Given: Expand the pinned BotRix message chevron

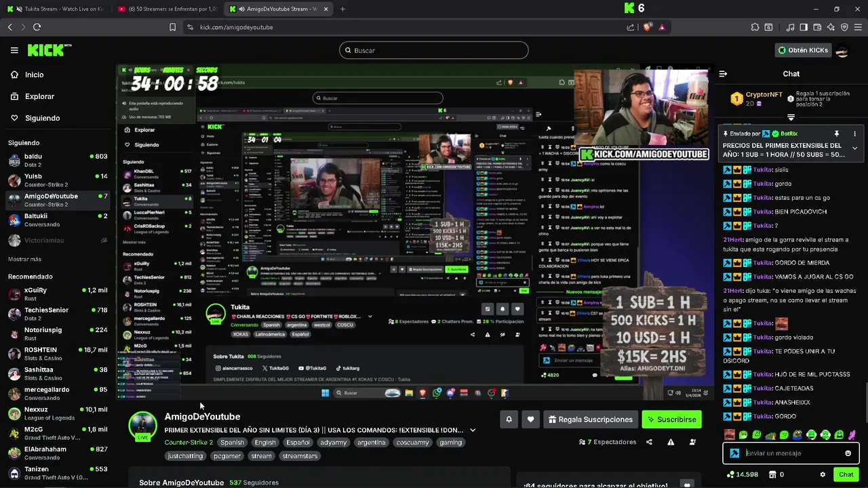Looking at the screenshot, I should 854,148.
